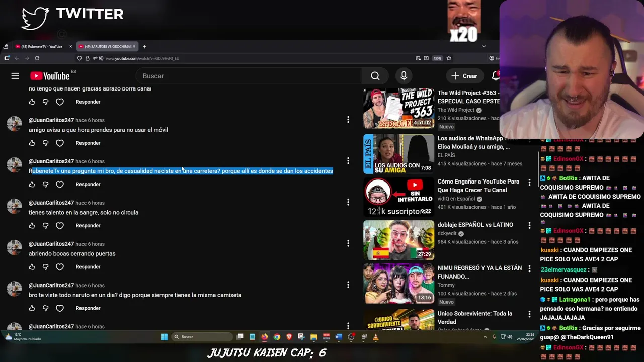The image size is (644, 362).
Task: Click the Crear button
Action: pyautogui.click(x=464, y=76)
